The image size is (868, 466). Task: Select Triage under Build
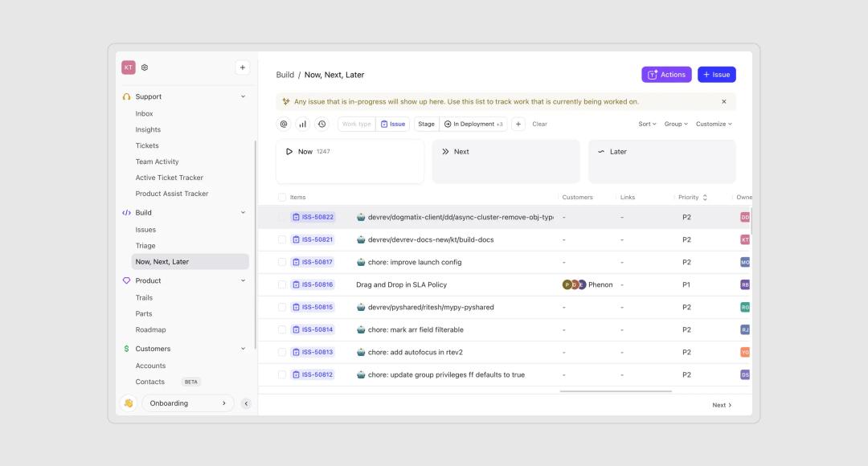click(145, 246)
